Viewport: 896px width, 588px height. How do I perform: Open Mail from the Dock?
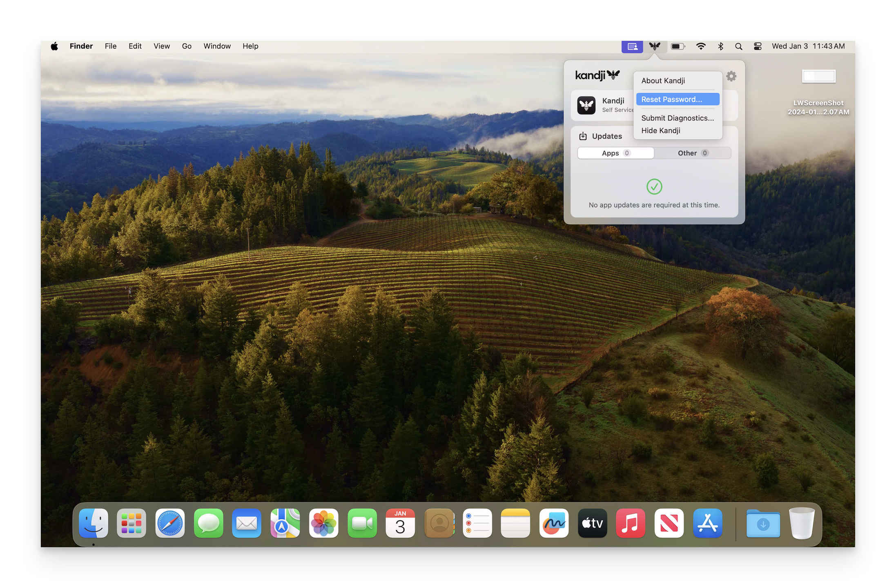click(x=247, y=523)
